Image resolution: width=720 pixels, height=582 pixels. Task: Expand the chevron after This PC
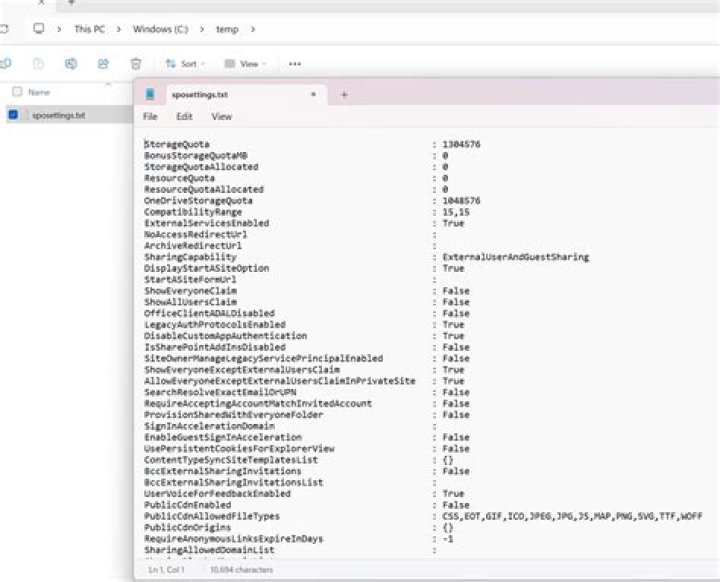click(x=119, y=29)
